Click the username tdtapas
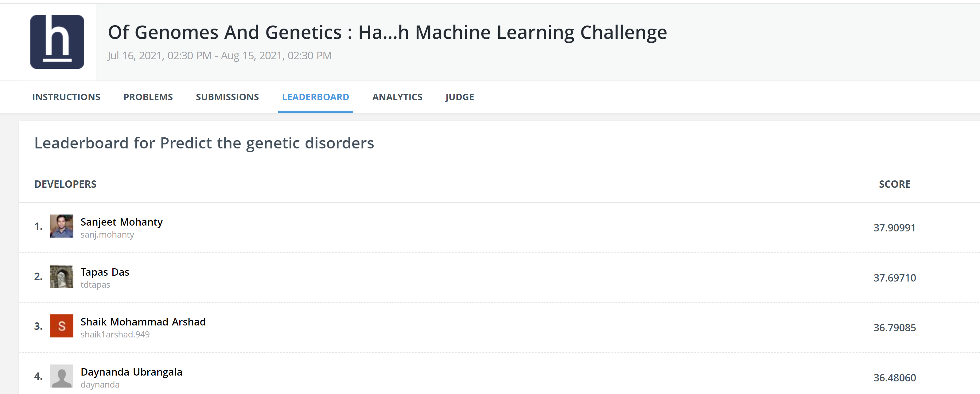980x394 pixels. click(95, 284)
